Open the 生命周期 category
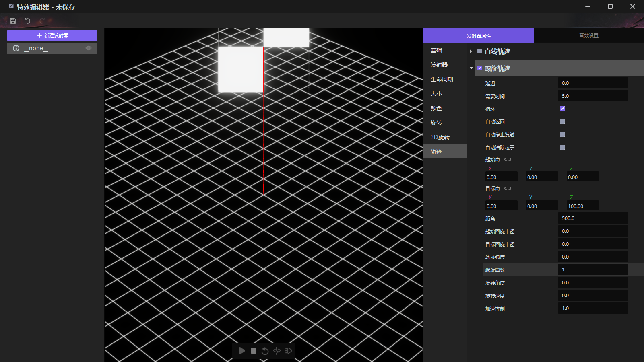This screenshot has height=362, width=644. coord(445,79)
